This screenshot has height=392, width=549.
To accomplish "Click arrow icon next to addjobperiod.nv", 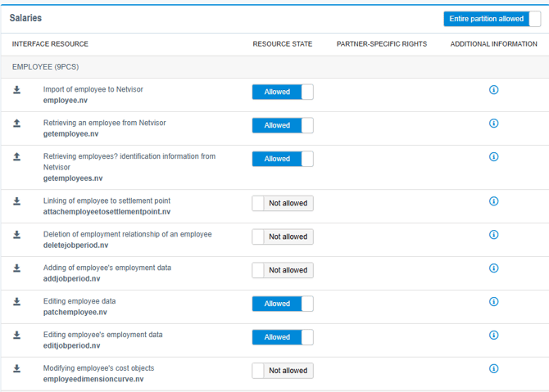I will (17, 268).
